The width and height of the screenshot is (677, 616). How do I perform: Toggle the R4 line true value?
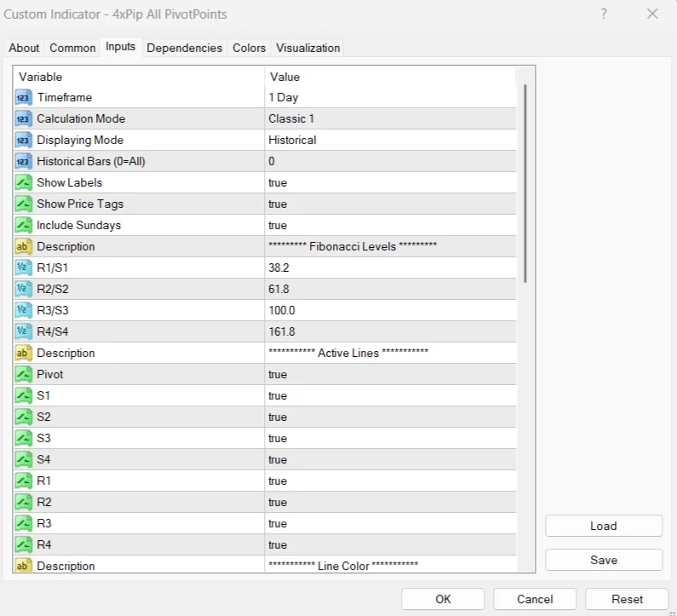pos(390,544)
